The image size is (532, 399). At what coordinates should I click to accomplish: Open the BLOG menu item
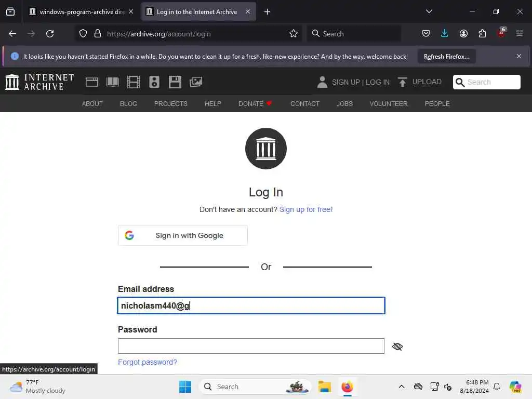128,104
